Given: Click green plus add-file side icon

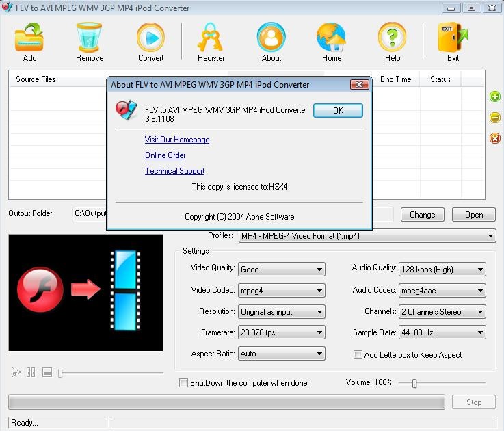Looking at the screenshot, I should pos(495,96).
